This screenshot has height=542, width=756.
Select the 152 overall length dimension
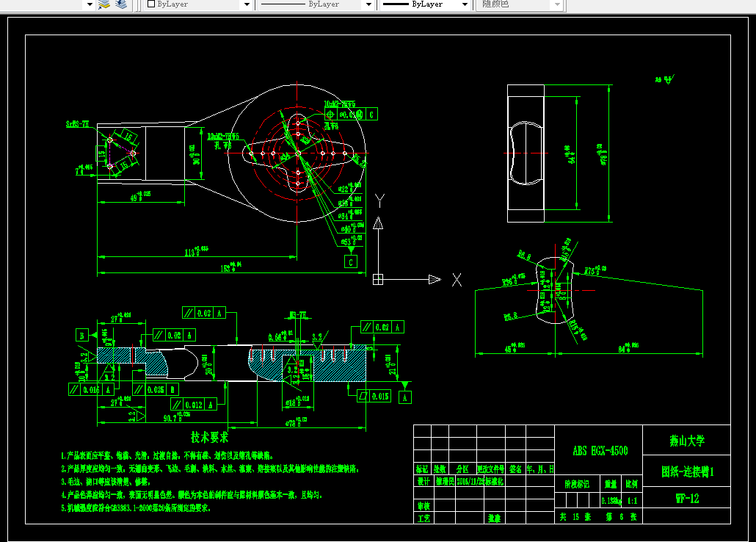[231, 267]
